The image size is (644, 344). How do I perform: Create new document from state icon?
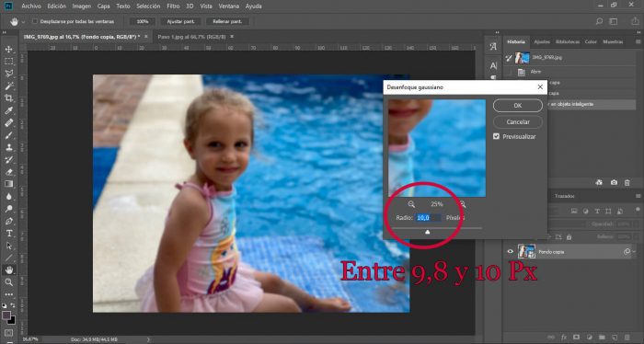coord(599,182)
